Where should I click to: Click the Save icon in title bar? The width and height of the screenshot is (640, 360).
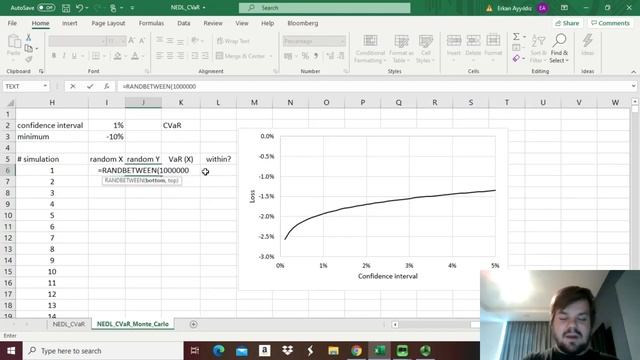[x=66, y=8]
